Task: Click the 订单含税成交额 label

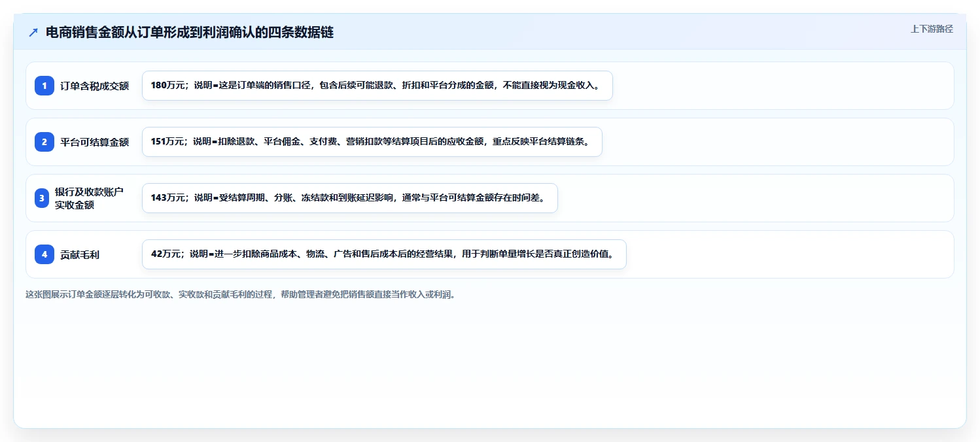Action: (95, 86)
